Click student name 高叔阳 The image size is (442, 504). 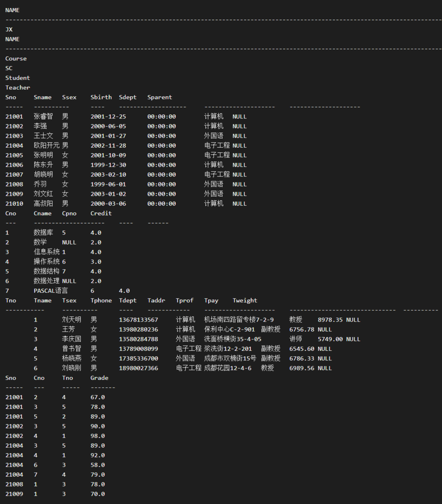[43, 204]
